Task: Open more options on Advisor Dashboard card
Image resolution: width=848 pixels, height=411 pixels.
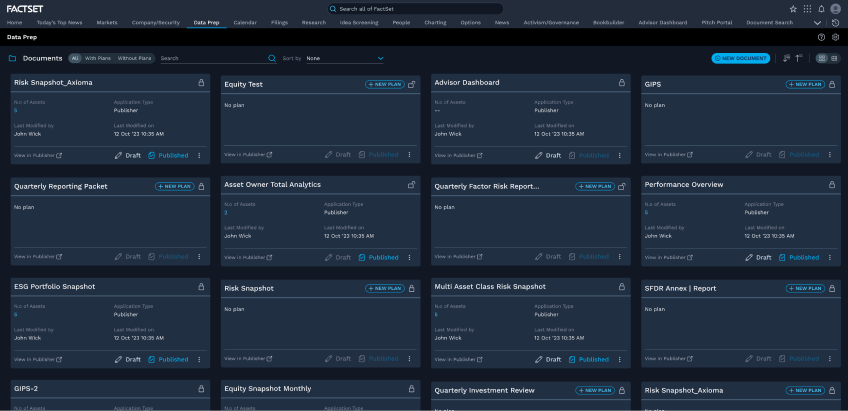Action: click(620, 156)
